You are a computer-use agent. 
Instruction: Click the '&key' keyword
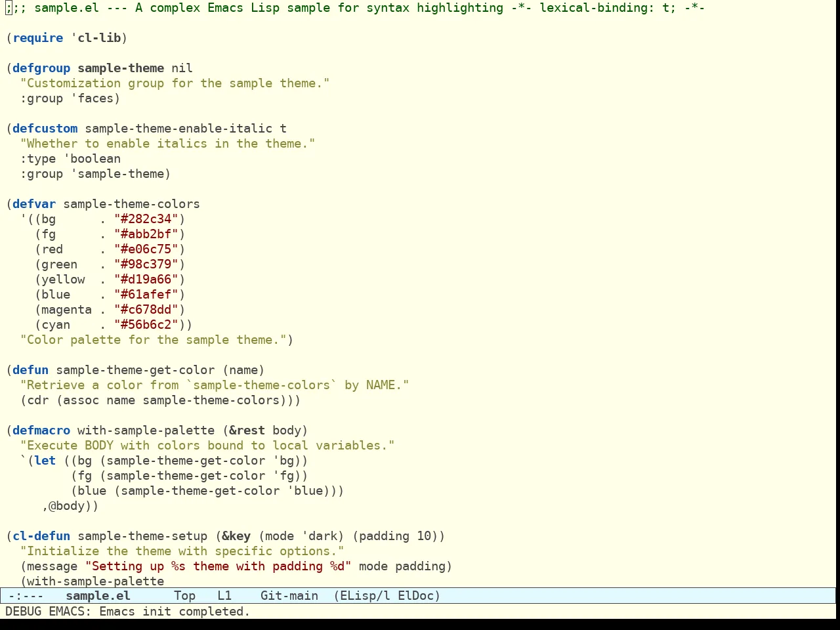tap(236, 536)
